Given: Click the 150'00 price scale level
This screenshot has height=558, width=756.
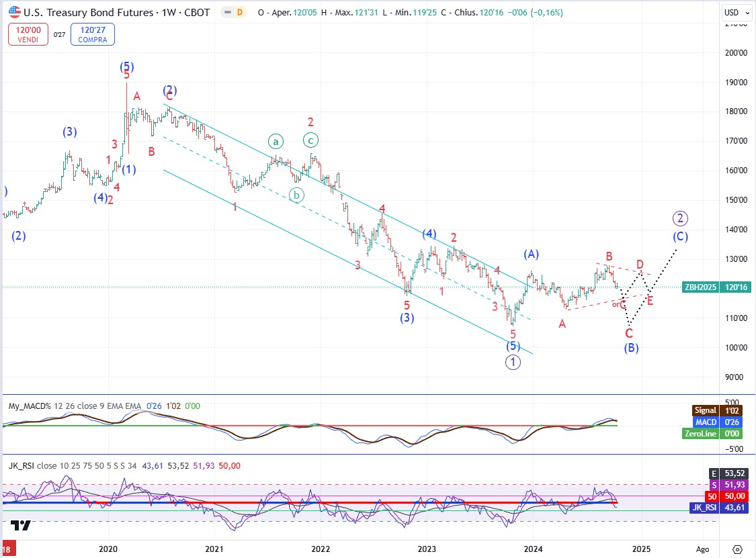Looking at the screenshot, I should click(x=737, y=200).
